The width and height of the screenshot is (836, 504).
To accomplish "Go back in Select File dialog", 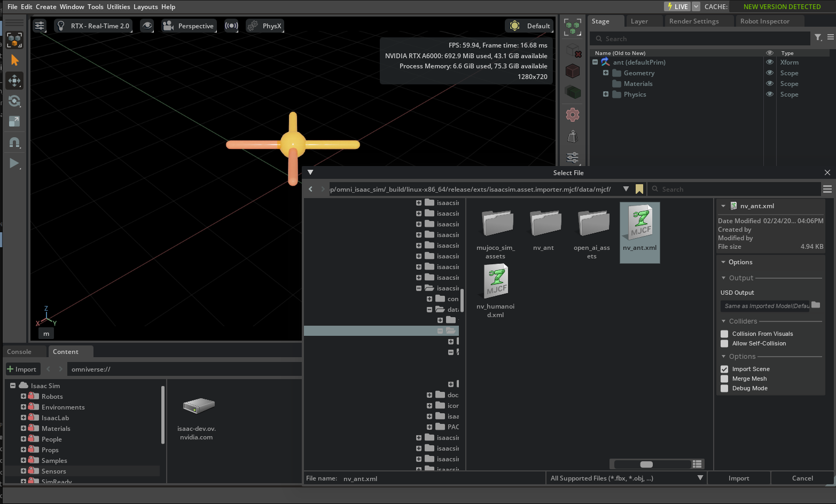I will coord(310,189).
